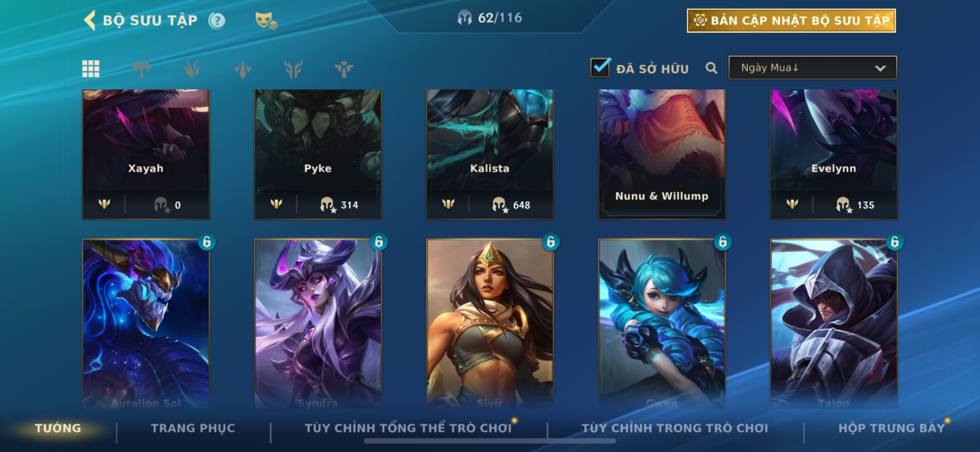Open the Nunu & Willump champion card
The width and height of the screenshot is (980, 452).
click(662, 154)
